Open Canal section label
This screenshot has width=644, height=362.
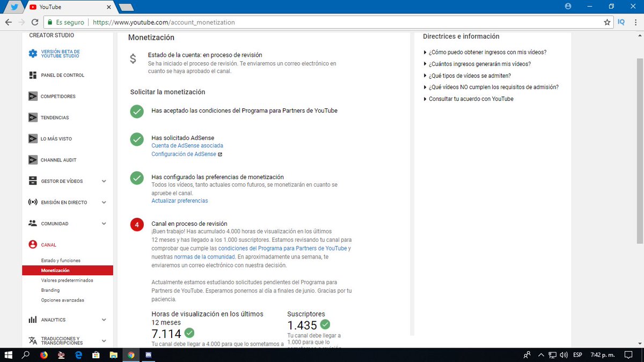[49, 245]
